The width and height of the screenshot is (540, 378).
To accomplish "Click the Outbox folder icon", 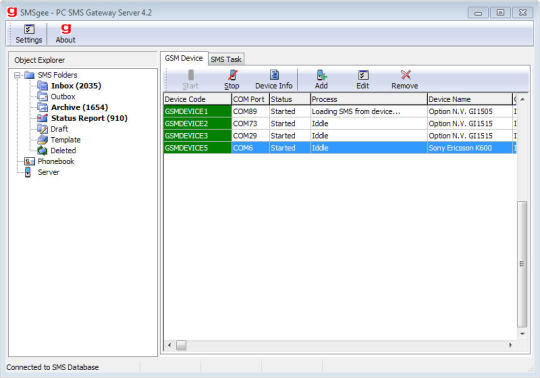I will (x=42, y=96).
